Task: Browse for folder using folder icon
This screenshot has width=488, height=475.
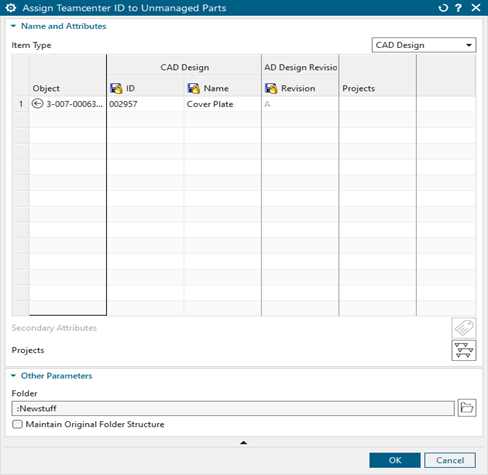Action: pyautogui.click(x=467, y=408)
